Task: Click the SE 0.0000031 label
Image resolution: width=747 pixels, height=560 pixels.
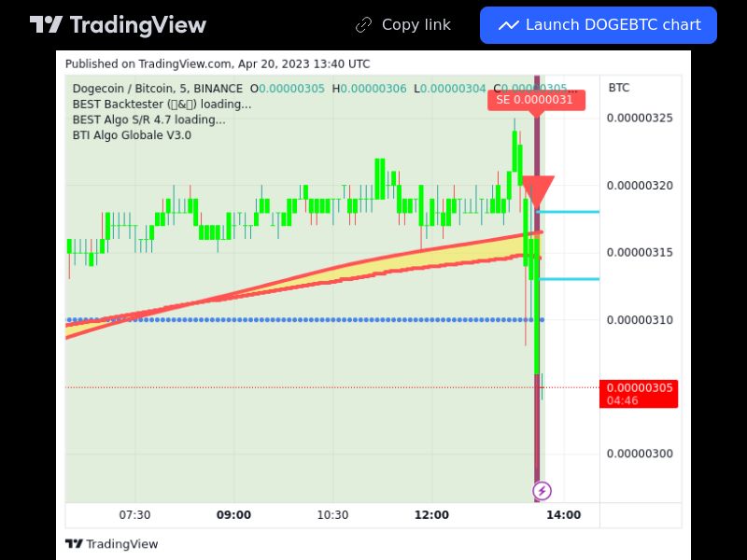Action: point(536,100)
